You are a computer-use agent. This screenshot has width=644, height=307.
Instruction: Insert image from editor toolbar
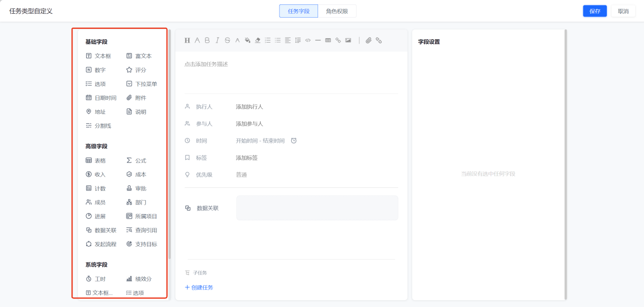348,40
